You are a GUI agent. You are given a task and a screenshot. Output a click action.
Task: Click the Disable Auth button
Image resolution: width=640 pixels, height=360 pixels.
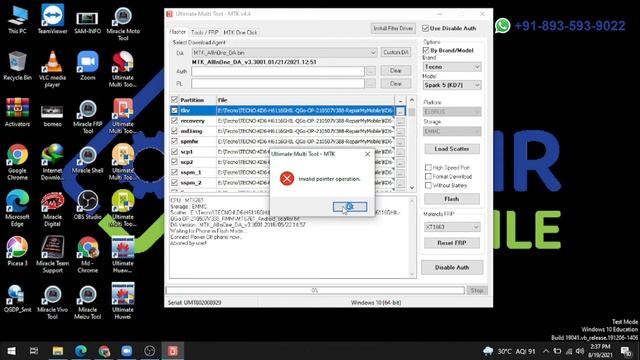[452, 267]
